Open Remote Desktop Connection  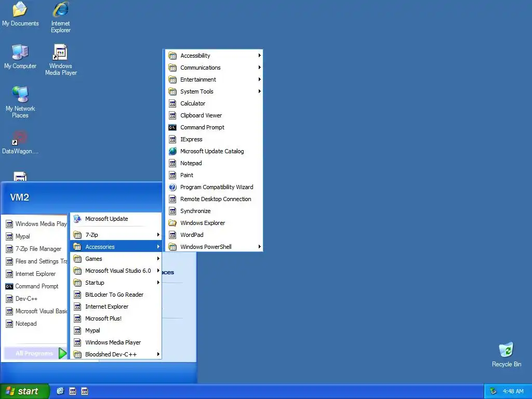[x=214, y=199]
